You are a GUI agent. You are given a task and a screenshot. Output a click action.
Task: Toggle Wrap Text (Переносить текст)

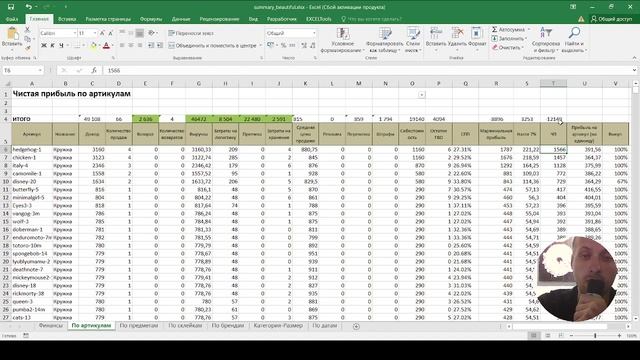point(191,33)
